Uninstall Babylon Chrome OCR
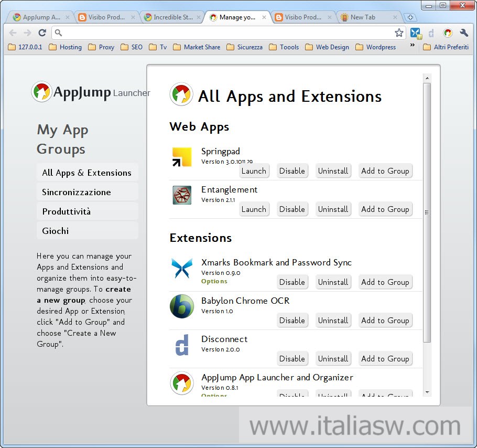Screen dimensions: 477x448 pyautogui.click(x=333, y=321)
